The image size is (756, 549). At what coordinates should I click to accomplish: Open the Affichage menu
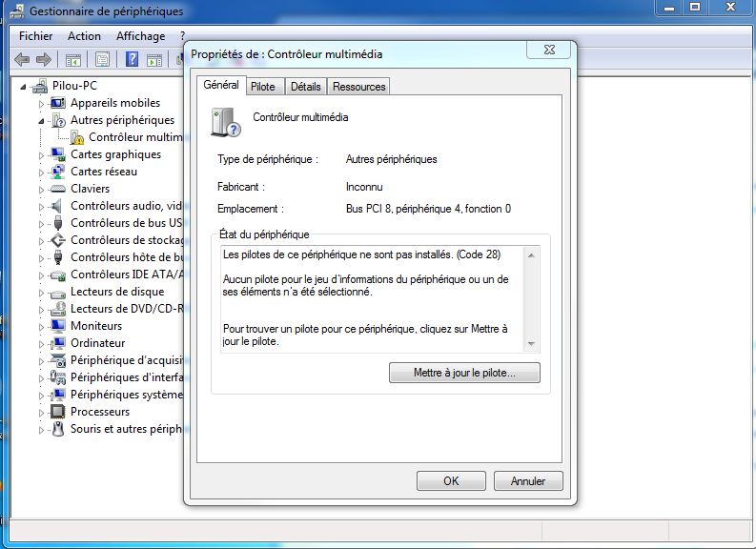[140, 36]
